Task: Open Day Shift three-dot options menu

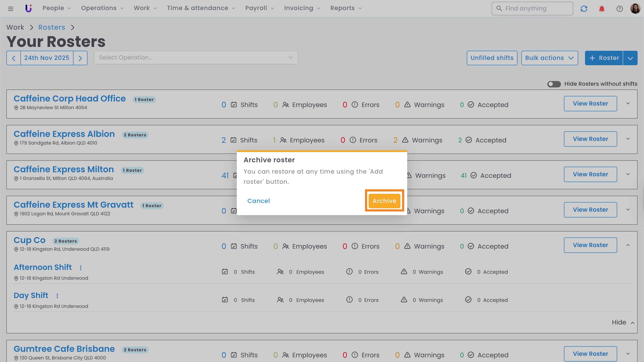Action: point(57,296)
